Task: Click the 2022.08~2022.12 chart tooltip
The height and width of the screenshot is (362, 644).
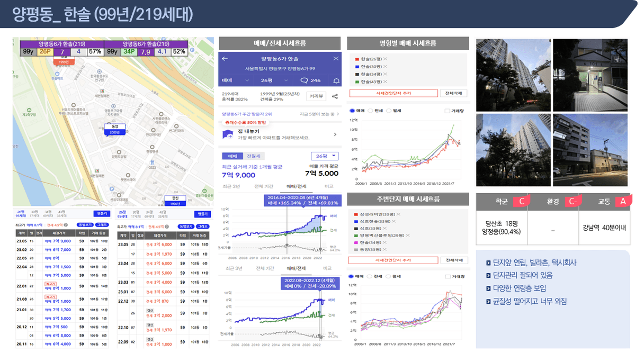Action: click(x=309, y=284)
